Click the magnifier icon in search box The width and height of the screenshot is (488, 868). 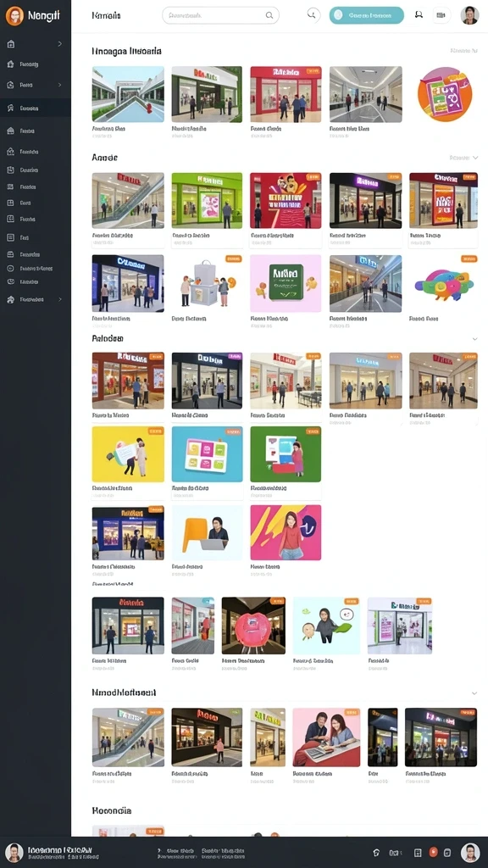269,15
